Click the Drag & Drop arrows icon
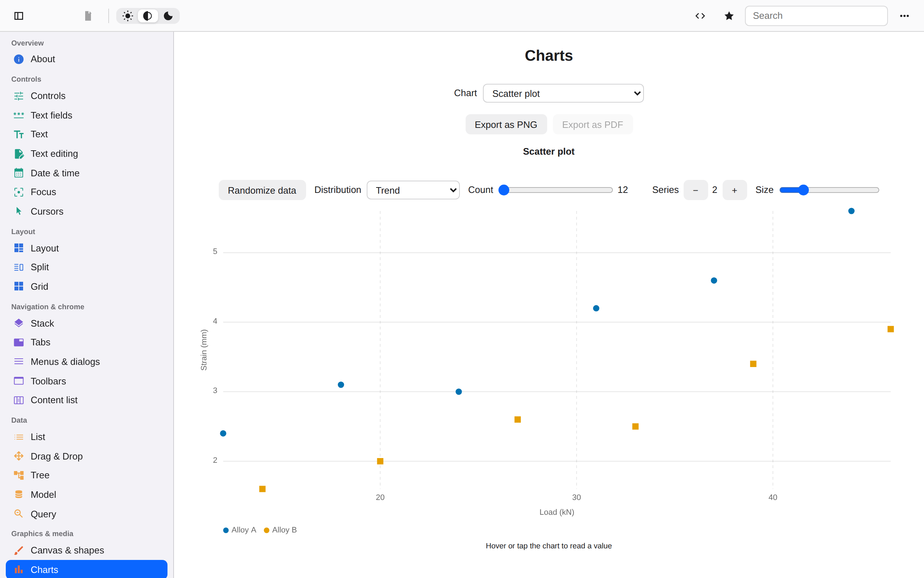This screenshot has height=578, width=924. pyautogui.click(x=19, y=456)
